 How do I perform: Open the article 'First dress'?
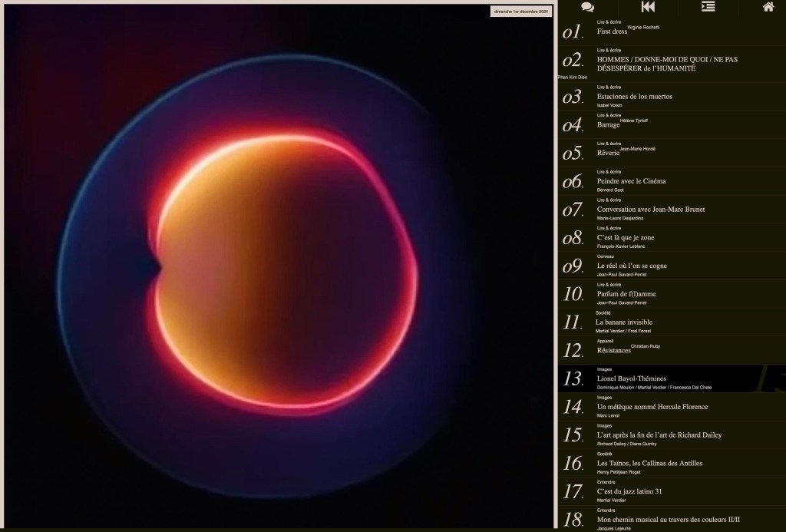[x=612, y=31]
